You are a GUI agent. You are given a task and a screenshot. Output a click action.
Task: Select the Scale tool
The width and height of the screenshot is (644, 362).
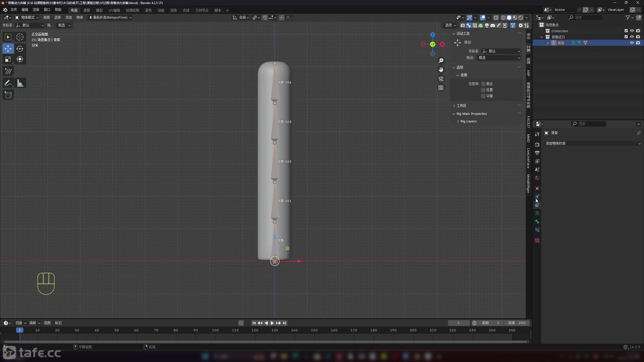coord(8,59)
